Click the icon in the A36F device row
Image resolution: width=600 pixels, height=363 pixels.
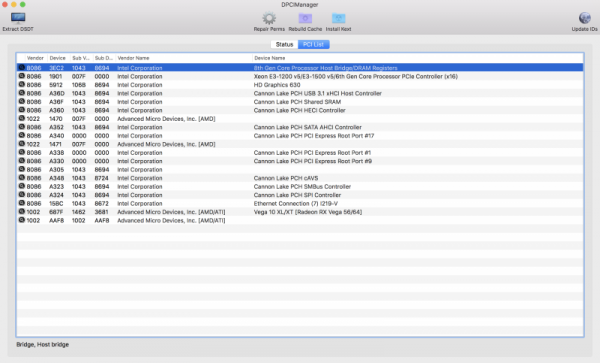click(22, 102)
